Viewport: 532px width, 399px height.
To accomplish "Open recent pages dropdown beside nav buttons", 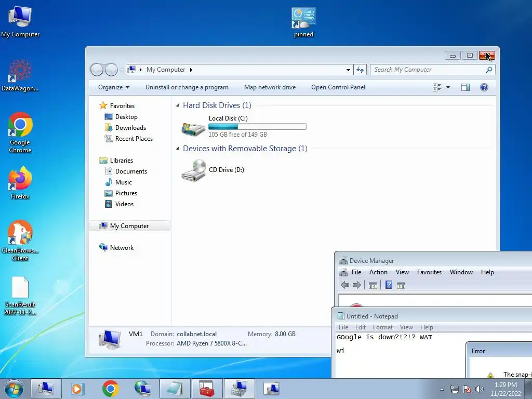I will coord(122,70).
